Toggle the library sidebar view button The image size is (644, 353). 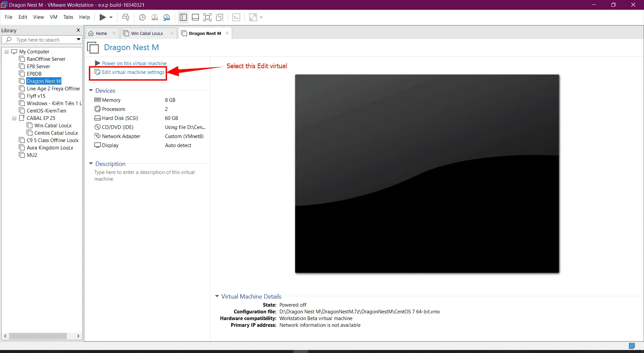pos(183,17)
